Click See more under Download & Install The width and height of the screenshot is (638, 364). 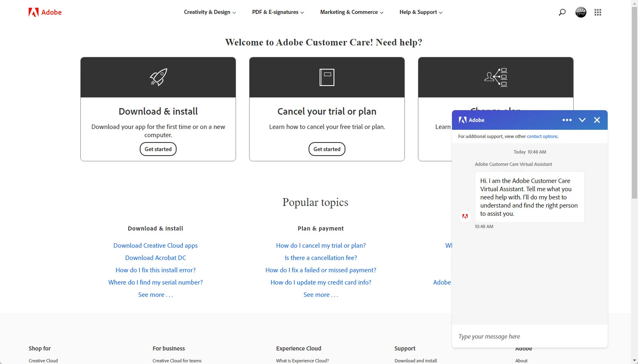point(156,295)
